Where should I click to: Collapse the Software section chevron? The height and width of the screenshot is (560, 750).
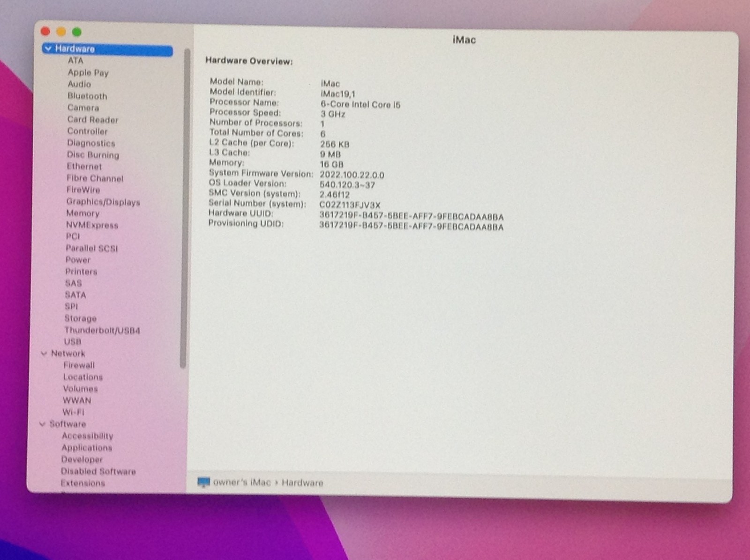pos(42,424)
